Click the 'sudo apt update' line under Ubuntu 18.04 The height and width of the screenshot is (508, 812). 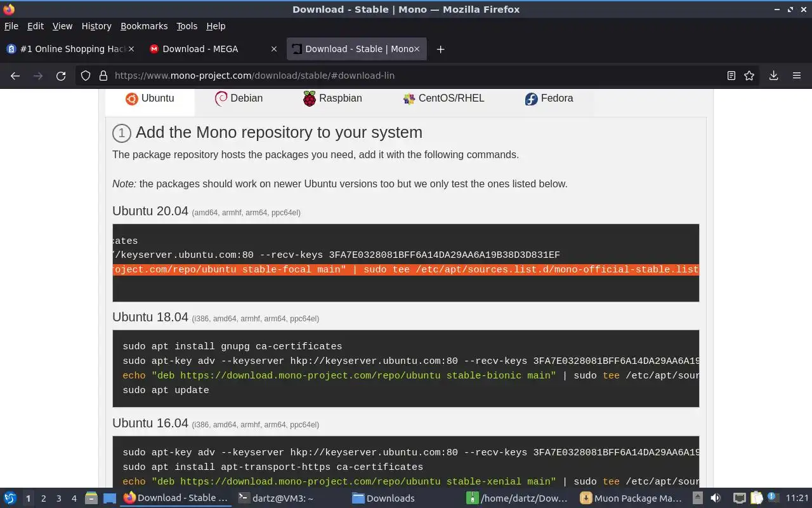click(x=166, y=391)
